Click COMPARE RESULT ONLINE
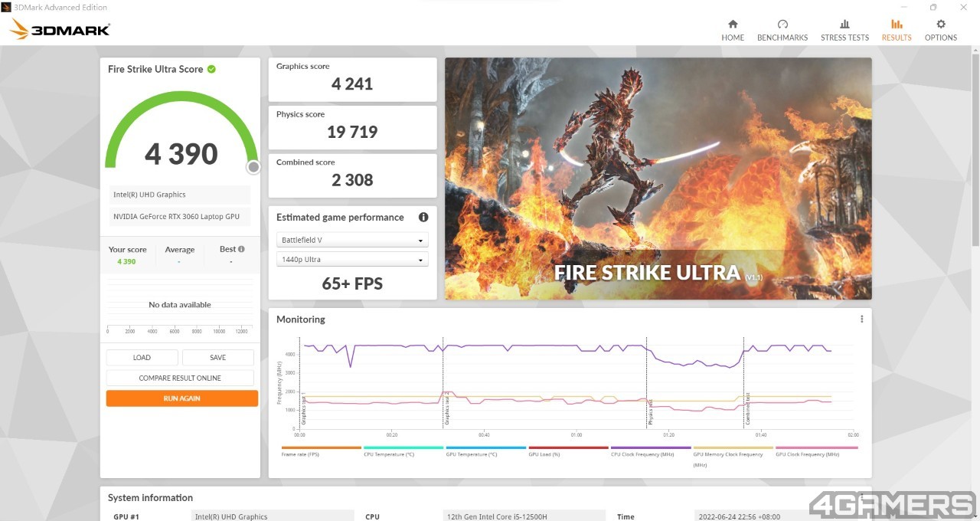 pyautogui.click(x=180, y=378)
